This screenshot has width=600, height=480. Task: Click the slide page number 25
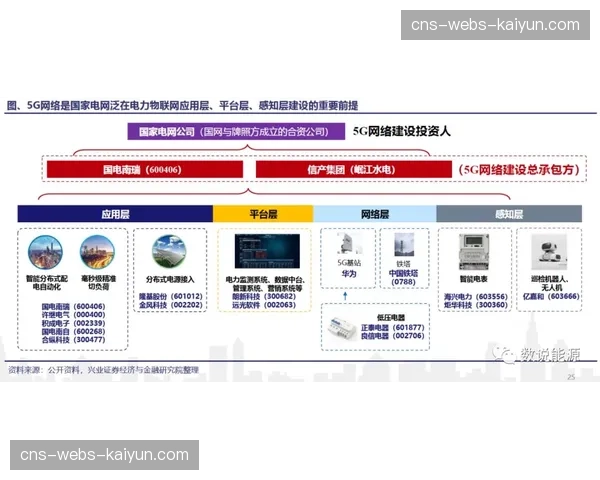pos(571,377)
